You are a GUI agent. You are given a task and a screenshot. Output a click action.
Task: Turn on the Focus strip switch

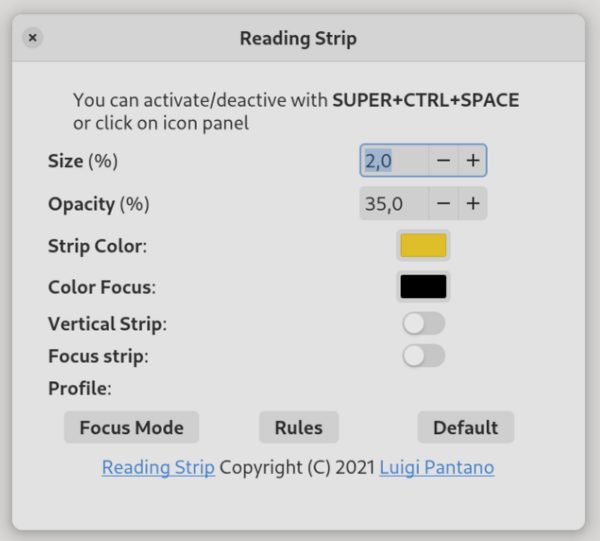[424, 355]
